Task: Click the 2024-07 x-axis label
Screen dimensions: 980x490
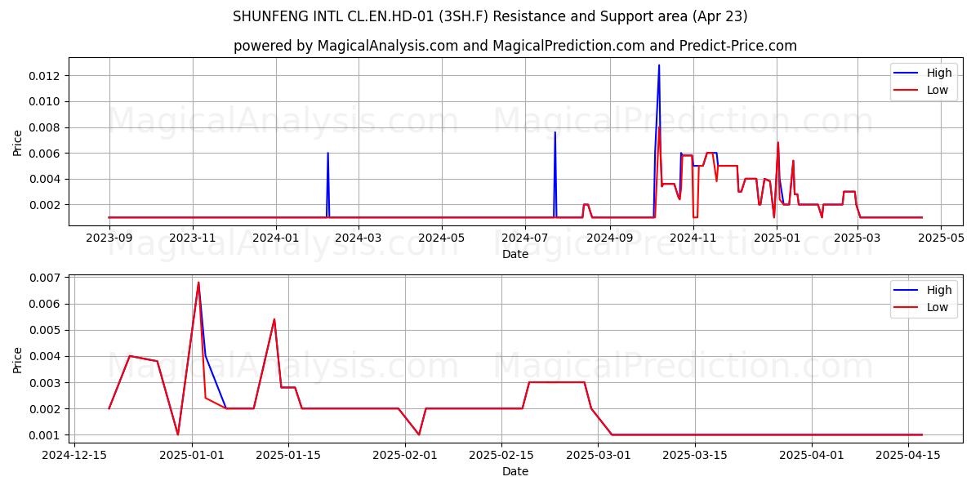Action: click(524, 238)
